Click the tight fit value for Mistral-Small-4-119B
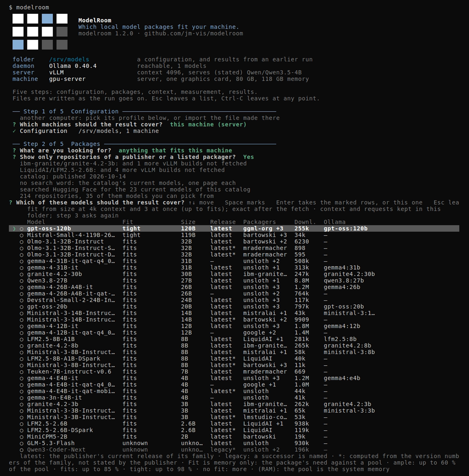469x476 pixels. click(131, 235)
